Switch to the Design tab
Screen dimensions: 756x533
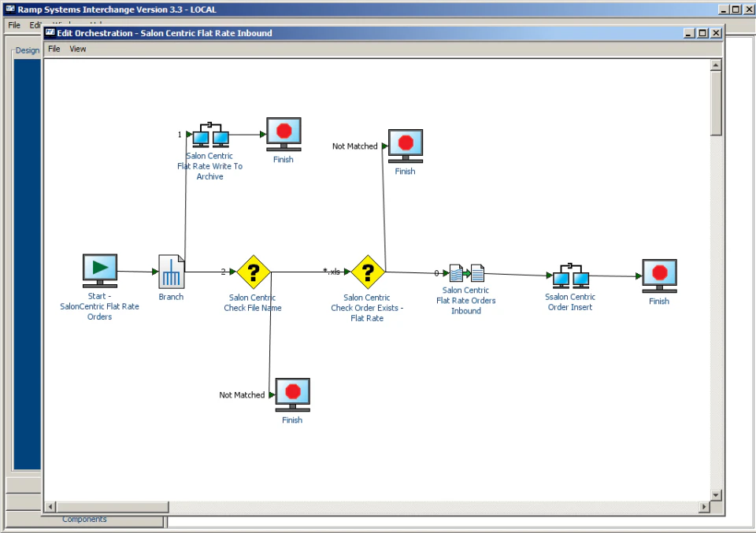point(27,50)
